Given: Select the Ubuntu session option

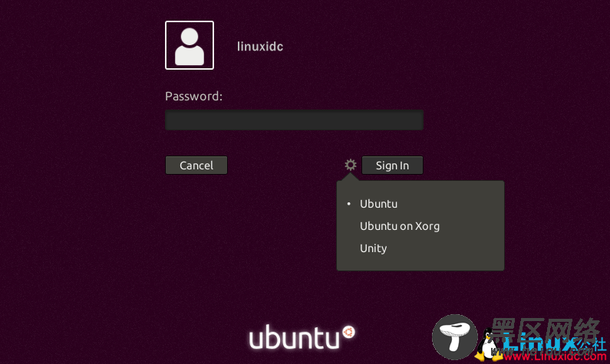Looking at the screenshot, I should 378,204.
